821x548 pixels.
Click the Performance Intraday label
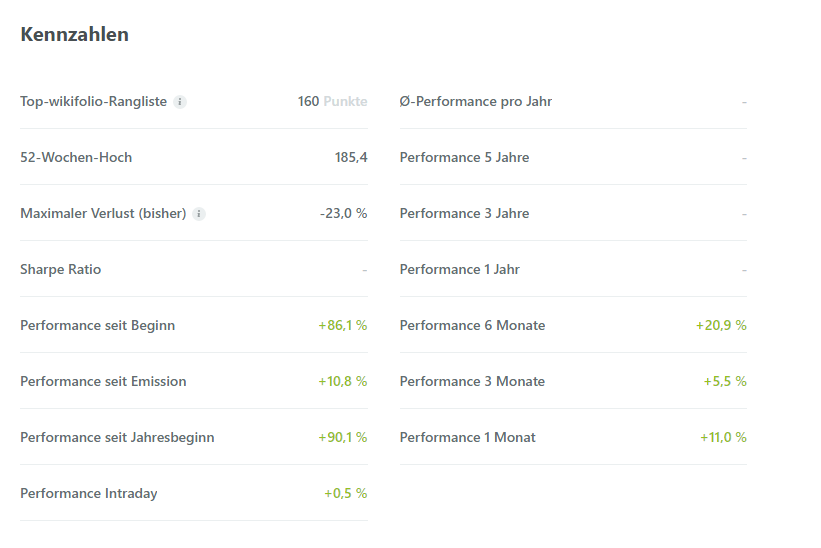tap(88, 494)
